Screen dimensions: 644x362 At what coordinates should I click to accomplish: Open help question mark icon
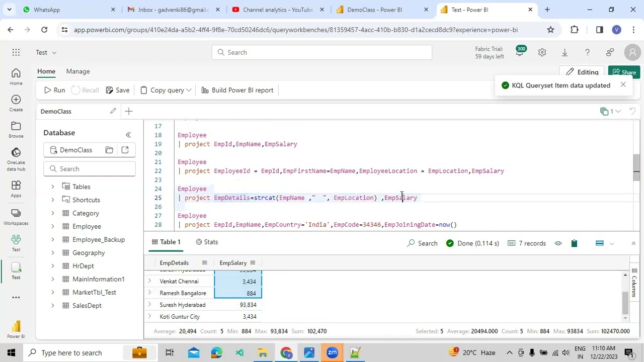587,52
